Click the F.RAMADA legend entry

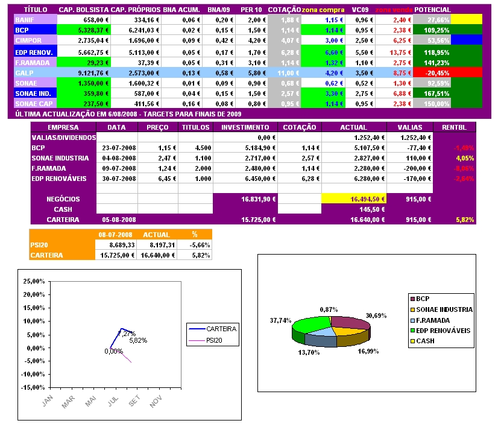tap(430, 320)
